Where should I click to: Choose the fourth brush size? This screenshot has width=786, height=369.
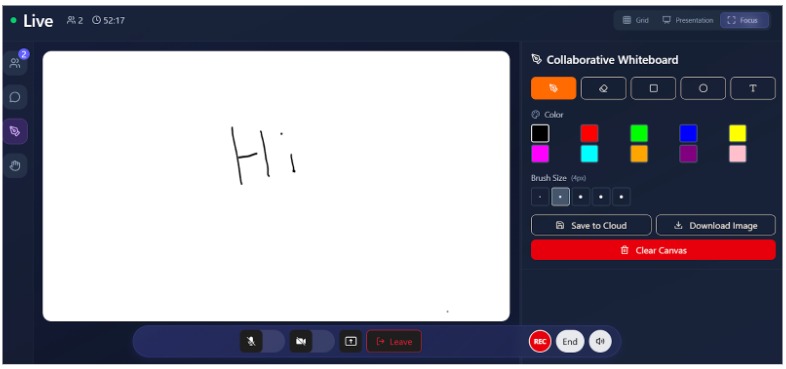click(x=601, y=197)
